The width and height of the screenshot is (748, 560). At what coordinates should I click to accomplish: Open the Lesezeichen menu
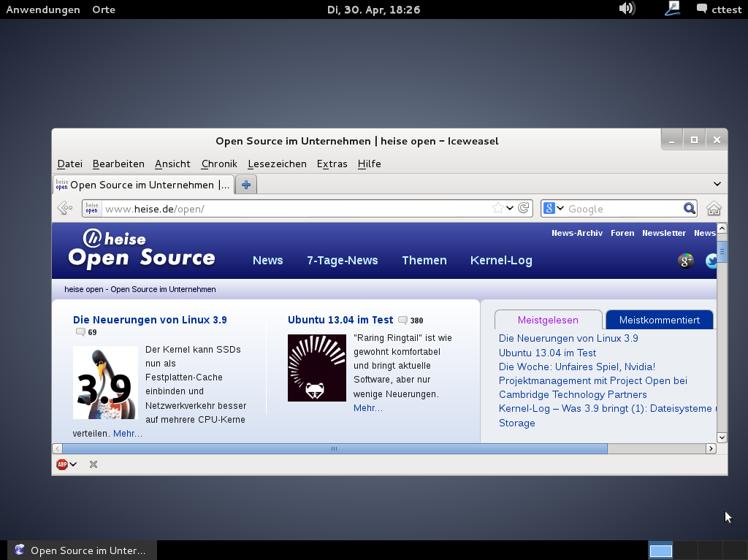[277, 164]
